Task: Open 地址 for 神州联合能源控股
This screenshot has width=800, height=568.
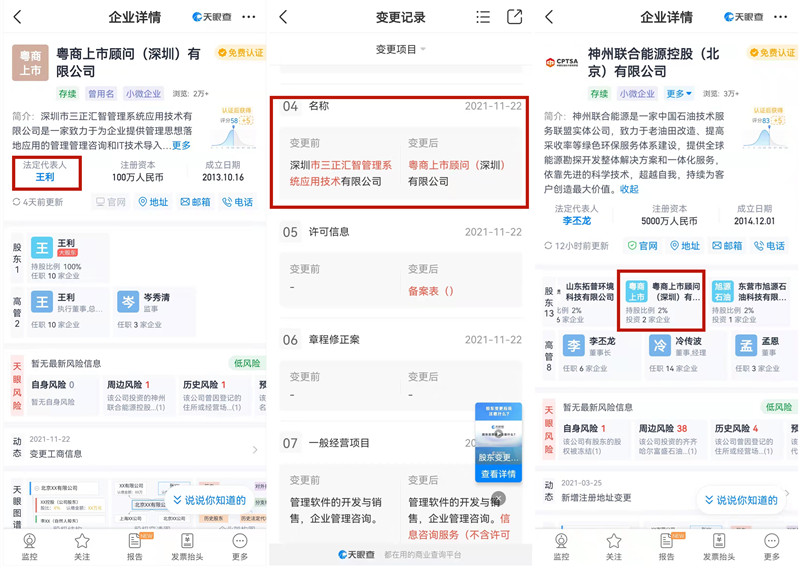Action: pyautogui.click(x=685, y=246)
